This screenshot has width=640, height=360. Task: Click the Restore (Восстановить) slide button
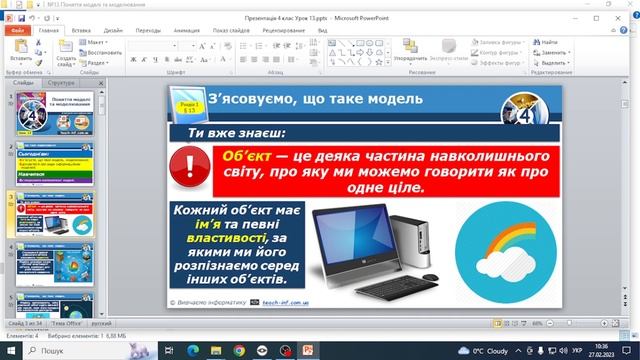coord(100,53)
